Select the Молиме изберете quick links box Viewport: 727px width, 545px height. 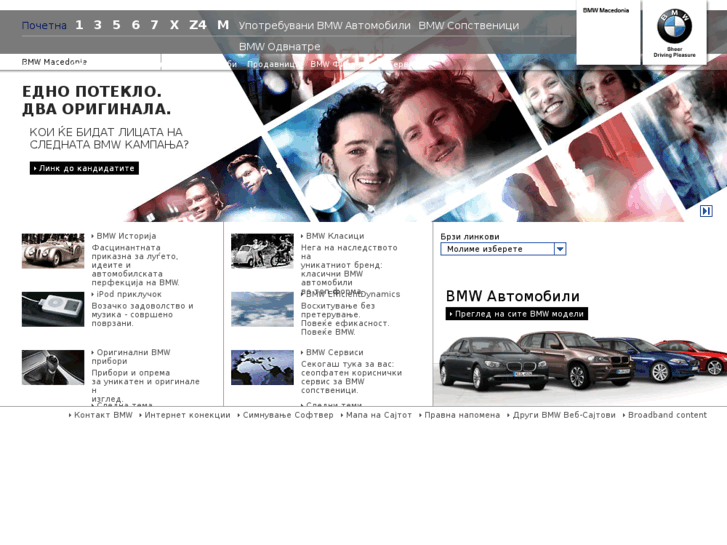click(x=503, y=249)
